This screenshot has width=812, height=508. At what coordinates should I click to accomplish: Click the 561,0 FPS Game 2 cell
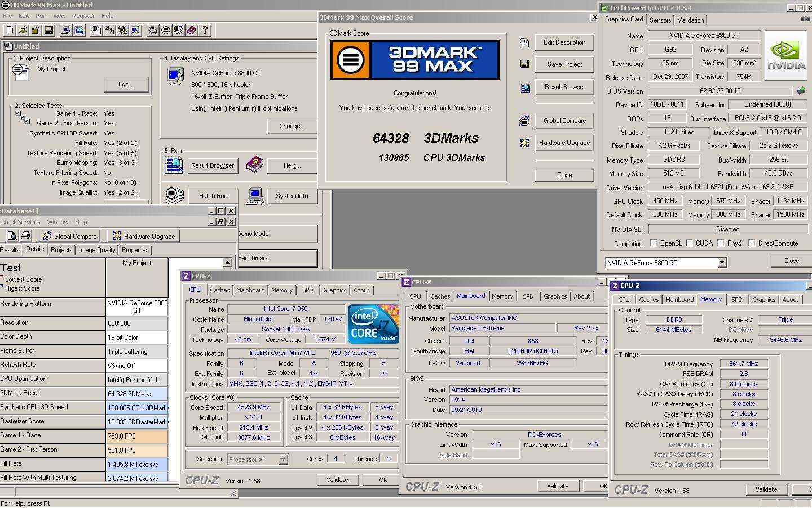(136, 450)
